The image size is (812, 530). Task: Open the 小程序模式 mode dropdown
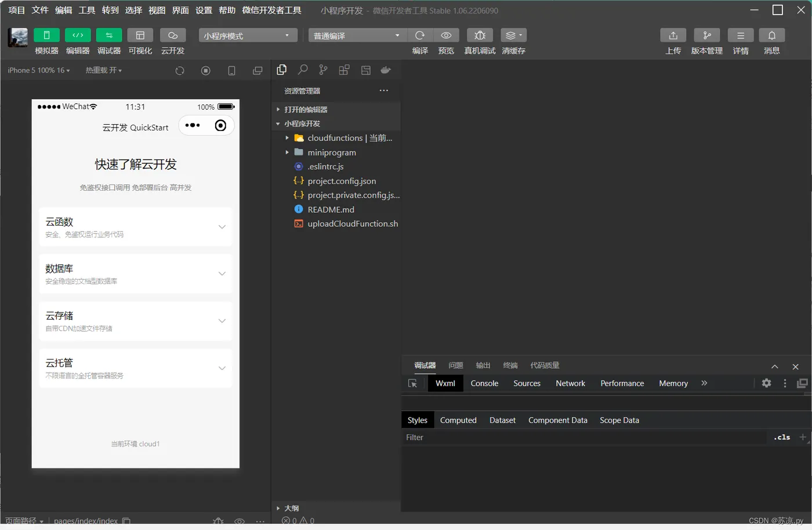point(248,35)
